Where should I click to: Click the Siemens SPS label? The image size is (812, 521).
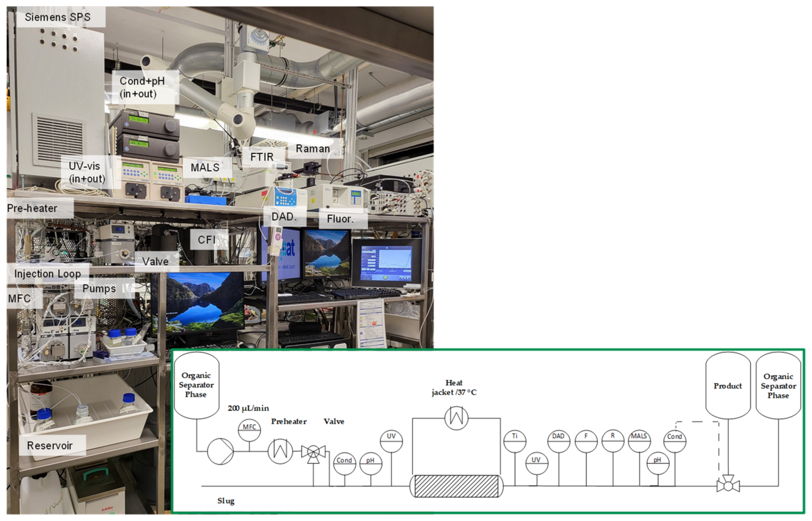pyautogui.click(x=58, y=17)
